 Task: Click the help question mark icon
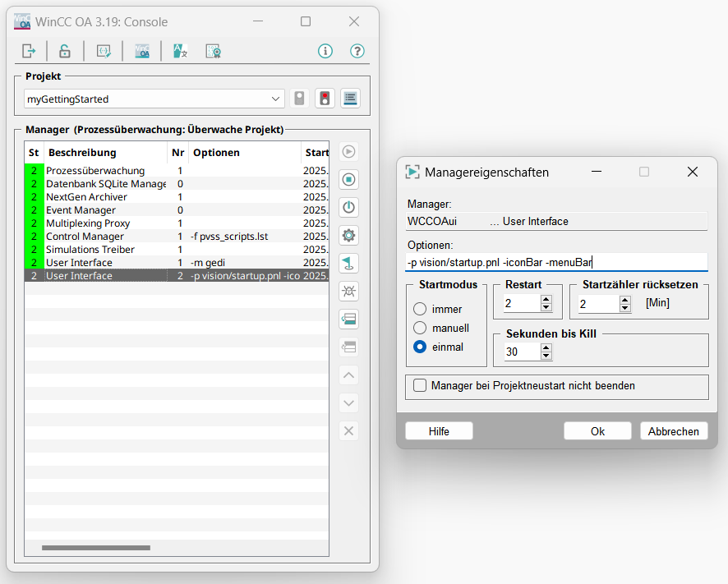[x=357, y=51]
